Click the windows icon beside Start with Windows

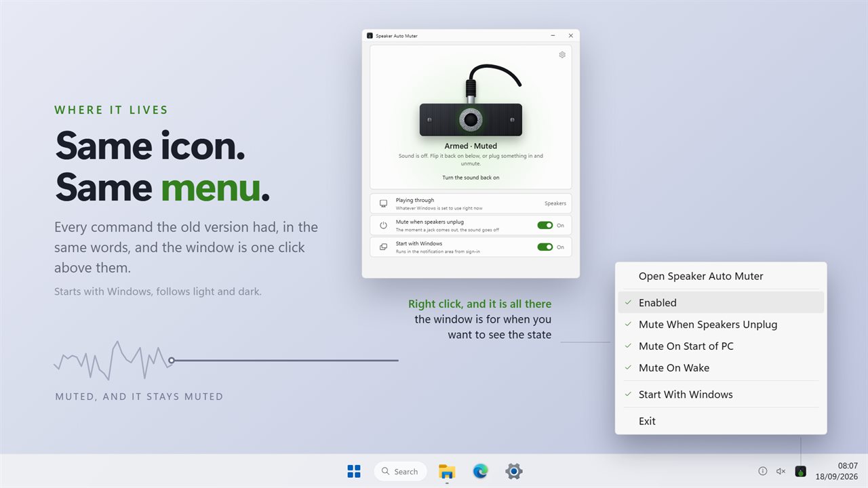pos(383,247)
